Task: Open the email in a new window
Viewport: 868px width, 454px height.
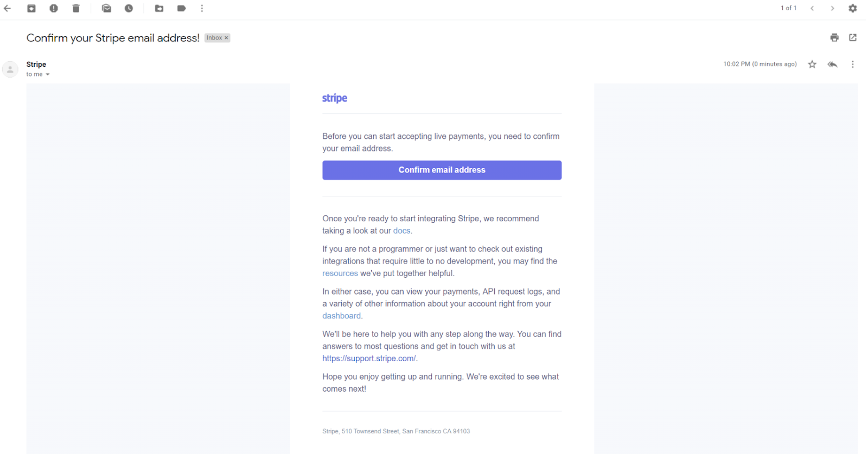Action: (853, 37)
